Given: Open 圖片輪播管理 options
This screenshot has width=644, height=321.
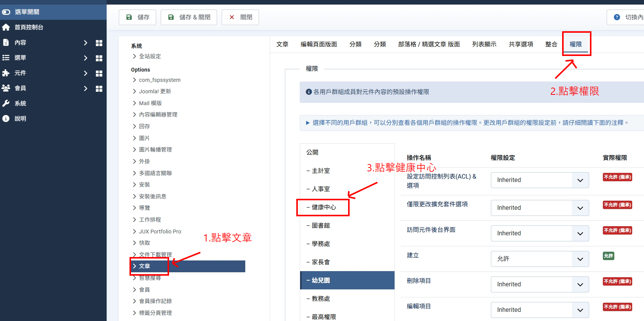Looking at the screenshot, I should 155,150.
